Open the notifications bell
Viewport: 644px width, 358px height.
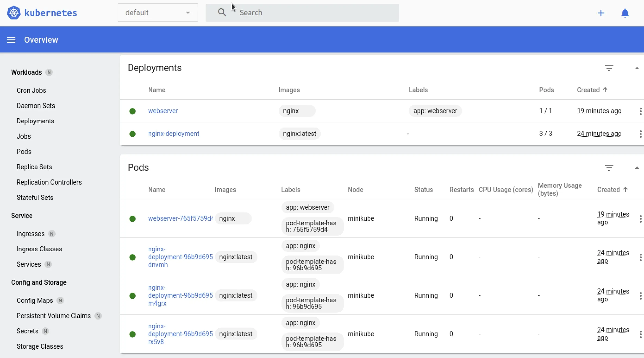625,13
